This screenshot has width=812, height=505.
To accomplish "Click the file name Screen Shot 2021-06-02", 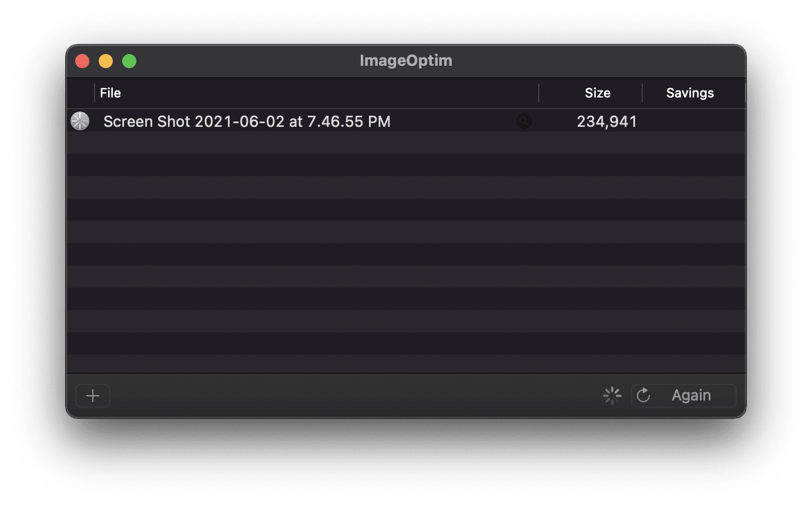I will [x=247, y=121].
